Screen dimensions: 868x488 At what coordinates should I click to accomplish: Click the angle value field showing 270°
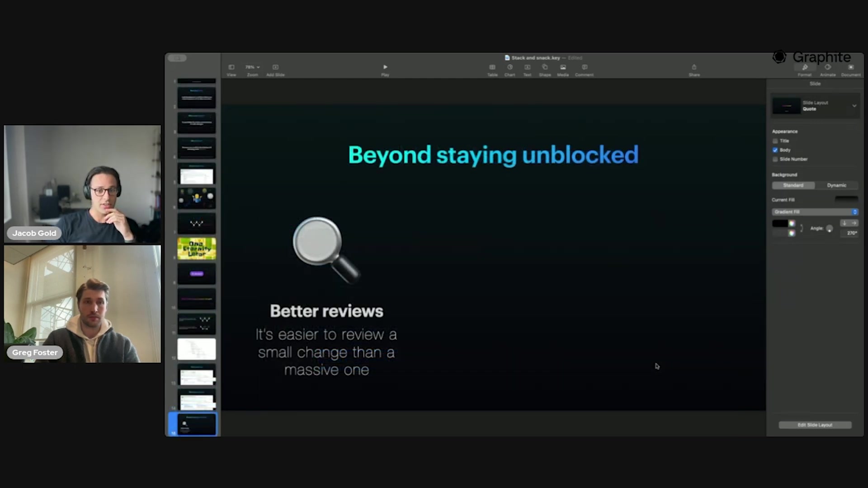pos(849,233)
